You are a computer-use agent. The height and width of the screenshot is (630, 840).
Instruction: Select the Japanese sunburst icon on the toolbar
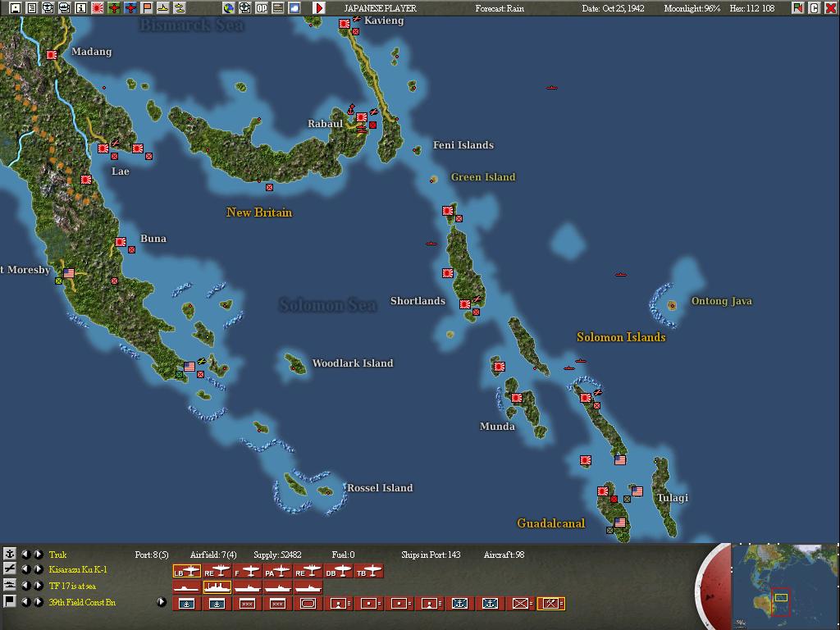click(x=96, y=7)
